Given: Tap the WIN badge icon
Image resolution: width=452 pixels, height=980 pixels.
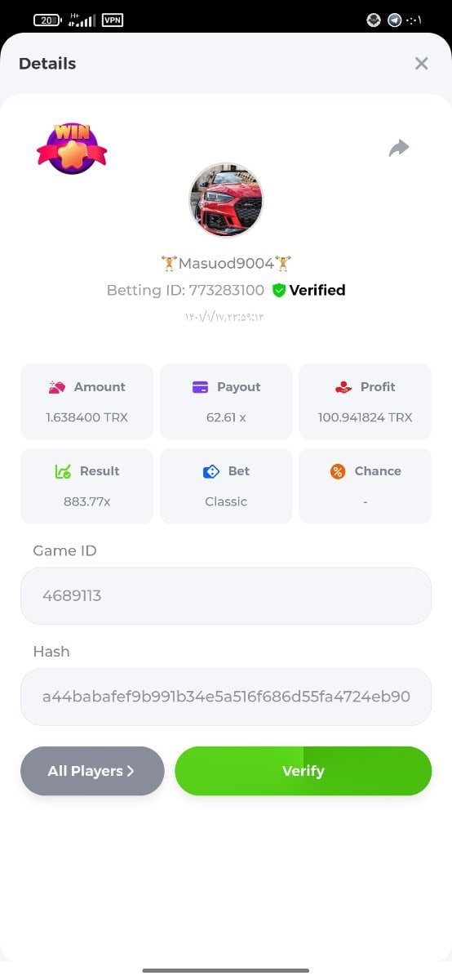Looking at the screenshot, I should (72, 148).
